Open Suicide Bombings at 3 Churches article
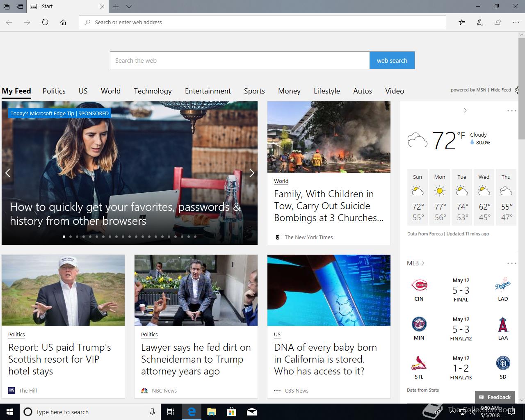This screenshot has width=525, height=420. coord(329,206)
